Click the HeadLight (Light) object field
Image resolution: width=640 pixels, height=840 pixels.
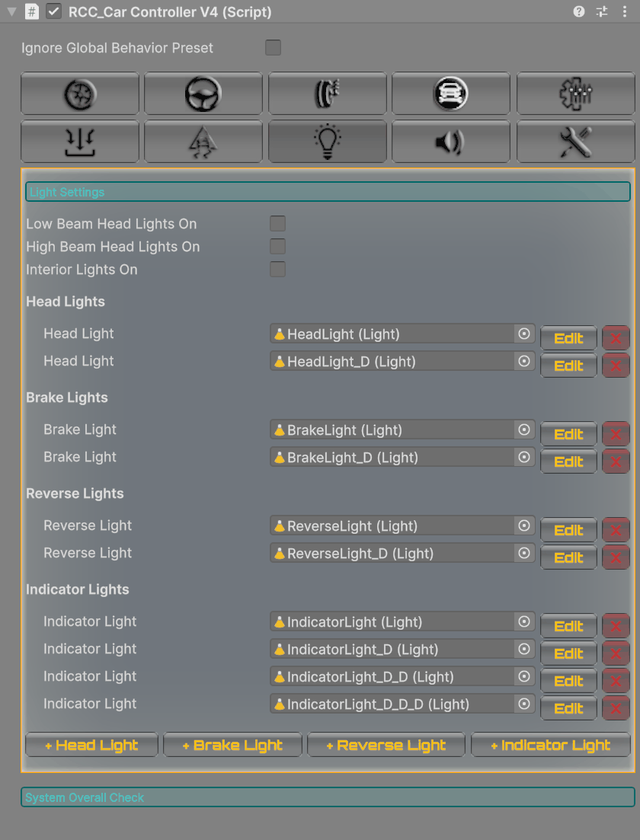click(402, 334)
